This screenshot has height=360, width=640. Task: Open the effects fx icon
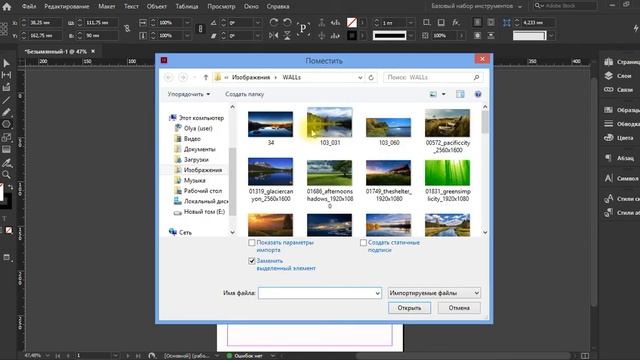pos(456,22)
